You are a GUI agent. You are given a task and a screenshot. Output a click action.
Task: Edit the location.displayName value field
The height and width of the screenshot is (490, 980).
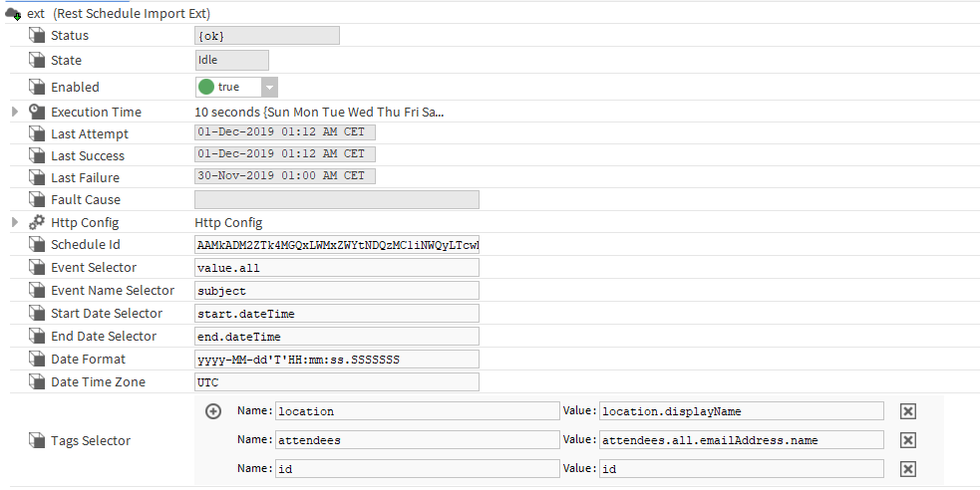point(741,411)
